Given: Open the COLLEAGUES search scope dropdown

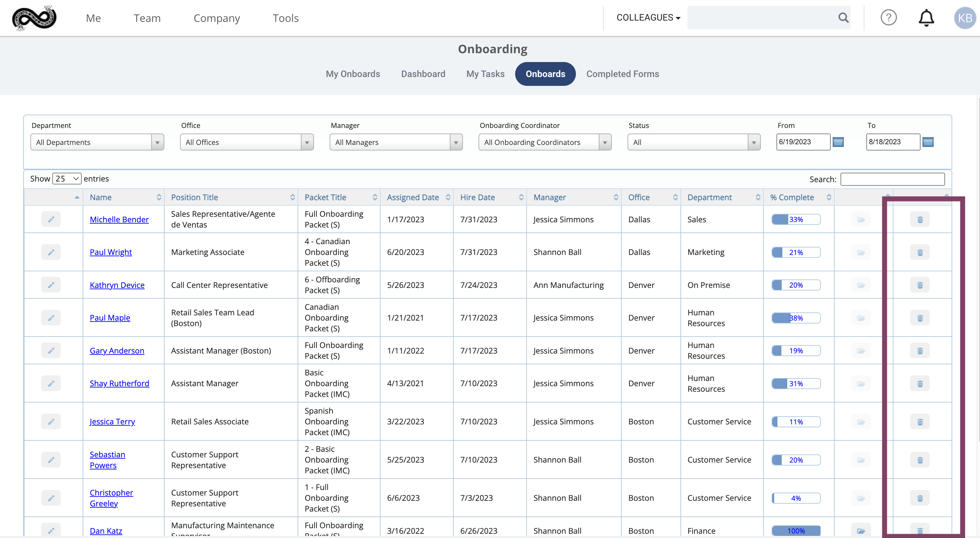Looking at the screenshot, I should click(x=648, y=18).
